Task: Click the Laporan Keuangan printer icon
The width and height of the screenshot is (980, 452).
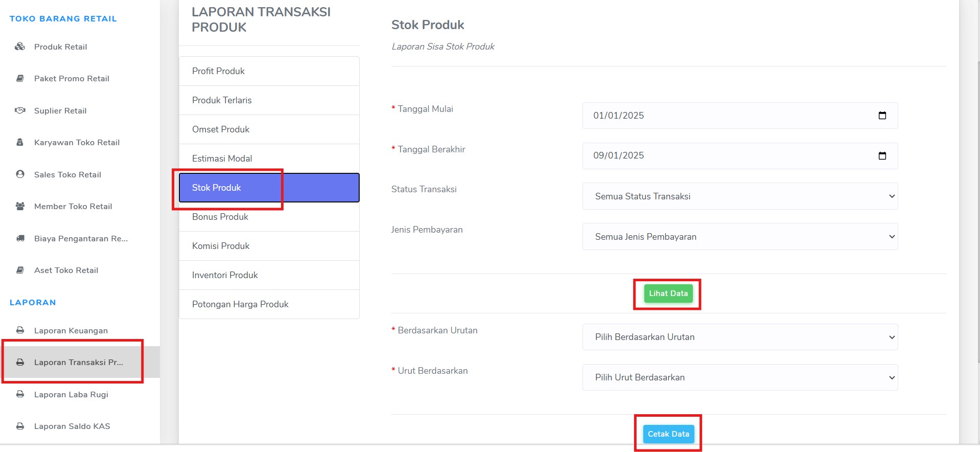Action: (x=20, y=330)
